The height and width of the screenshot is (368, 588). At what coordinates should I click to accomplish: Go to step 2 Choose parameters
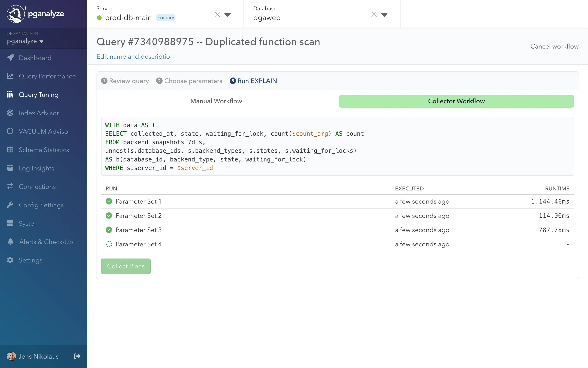pos(189,81)
